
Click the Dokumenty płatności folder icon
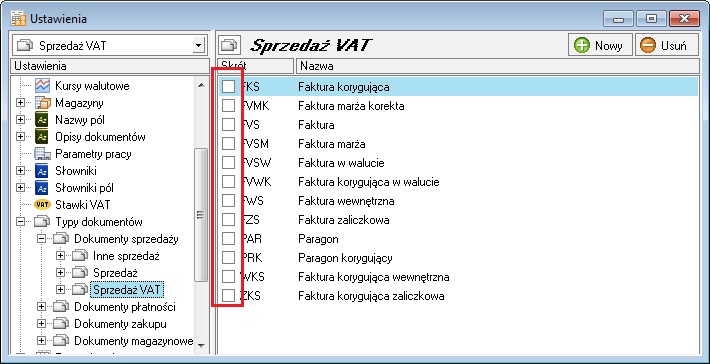[61, 307]
